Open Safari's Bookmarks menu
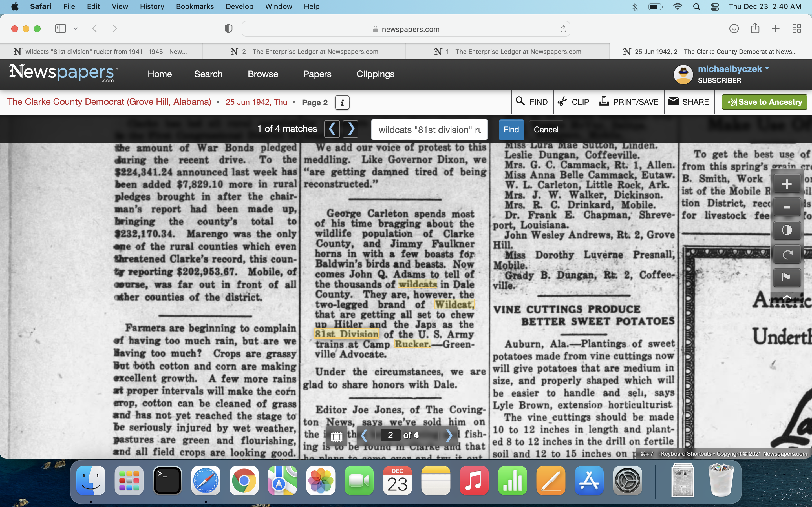The height and width of the screenshot is (507, 812). 195,6
